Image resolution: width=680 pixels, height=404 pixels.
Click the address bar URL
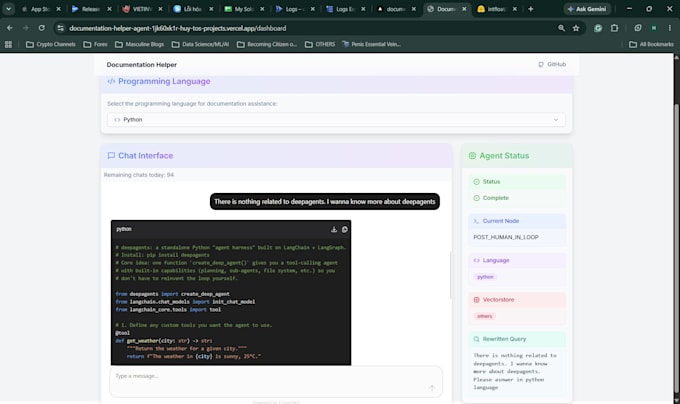click(177, 28)
